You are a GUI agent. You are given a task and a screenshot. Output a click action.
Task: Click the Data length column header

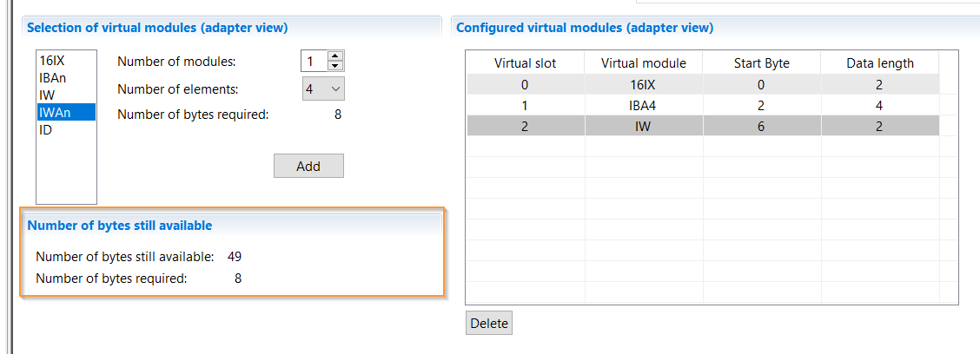click(x=880, y=63)
